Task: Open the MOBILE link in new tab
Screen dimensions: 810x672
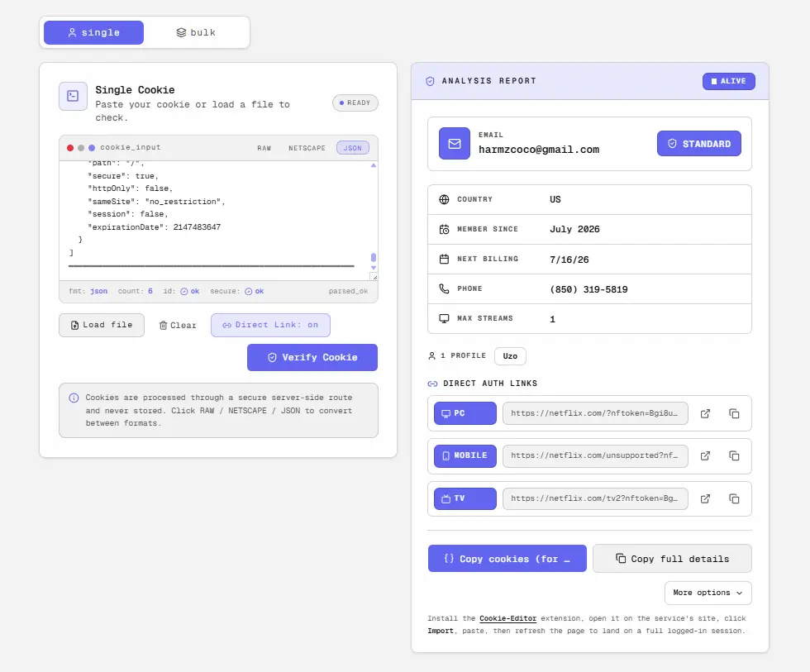Action: pos(705,455)
